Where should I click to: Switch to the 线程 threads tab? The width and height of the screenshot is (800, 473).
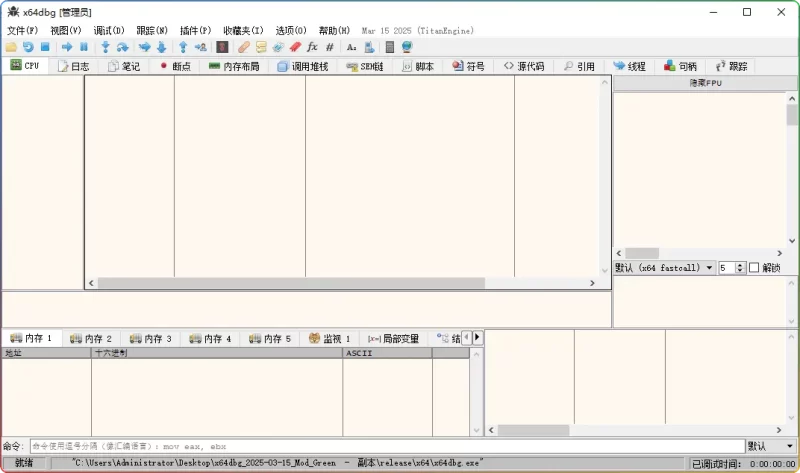tap(630, 66)
